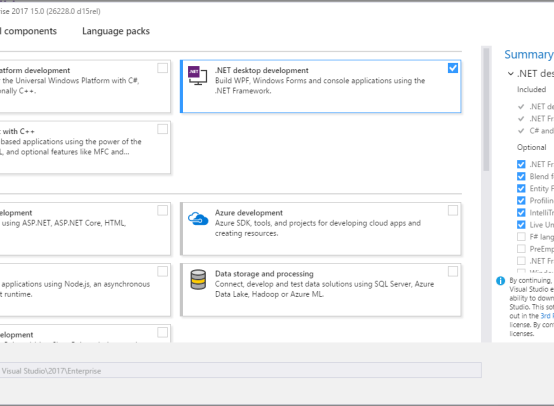
Task: Check the Node.js development workload checkbox
Action: tap(163, 271)
